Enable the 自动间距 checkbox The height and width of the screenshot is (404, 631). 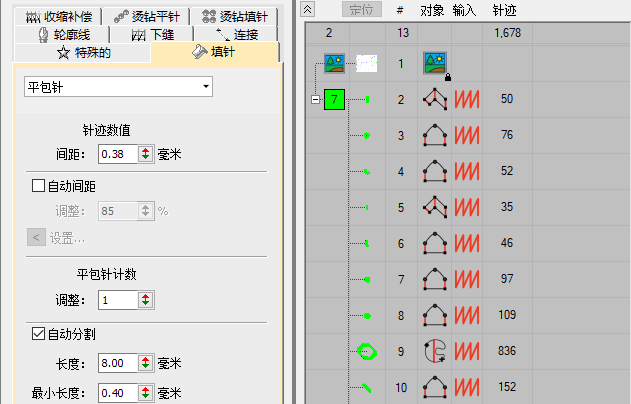pyautogui.click(x=39, y=185)
